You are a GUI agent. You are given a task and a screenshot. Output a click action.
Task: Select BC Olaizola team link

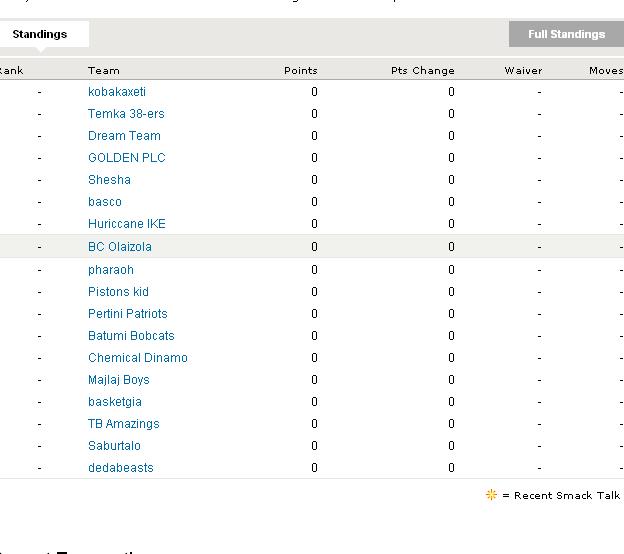(x=120, y=247)
